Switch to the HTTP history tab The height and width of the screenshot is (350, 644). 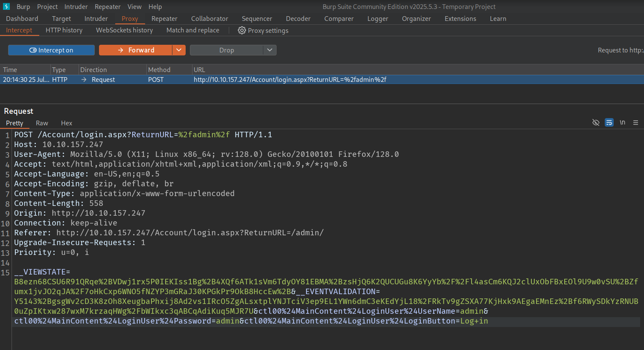64,30
